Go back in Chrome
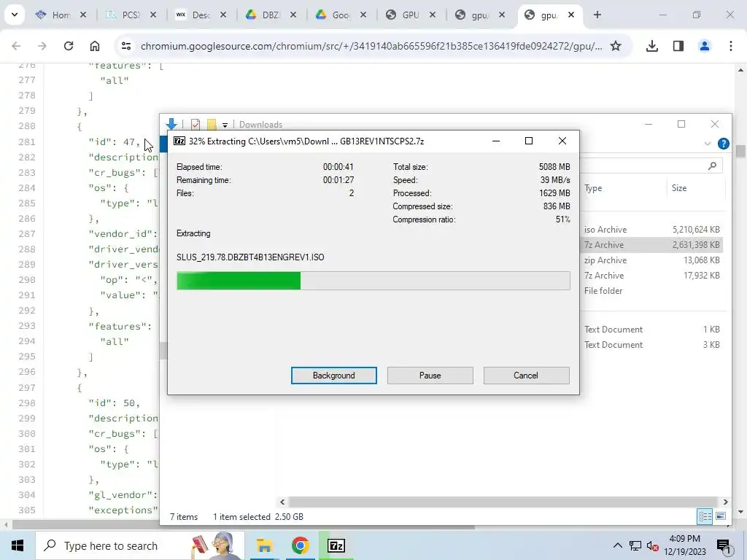747x560 pixels. click(16, 46)
